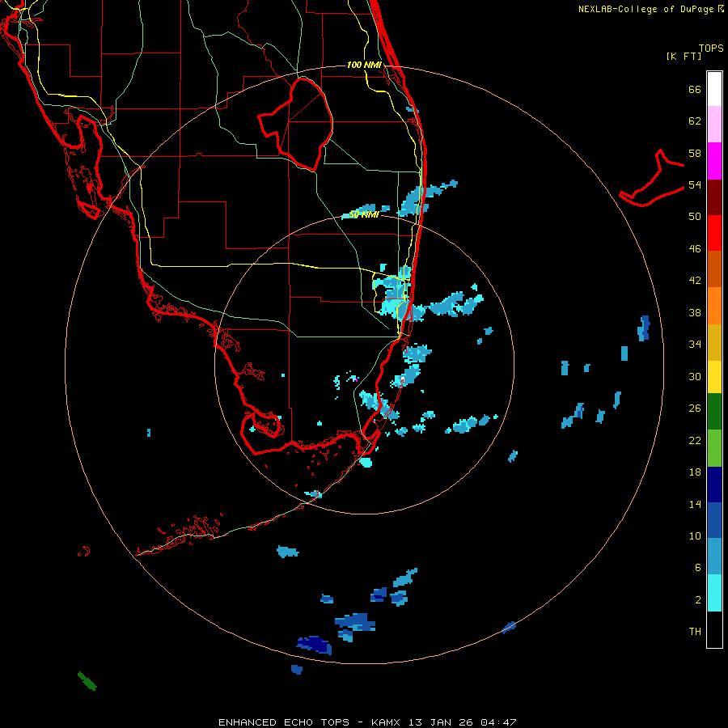This screenshot has height=728, width=728.
Task: Click the legend value 2
Action: [698, 600]
